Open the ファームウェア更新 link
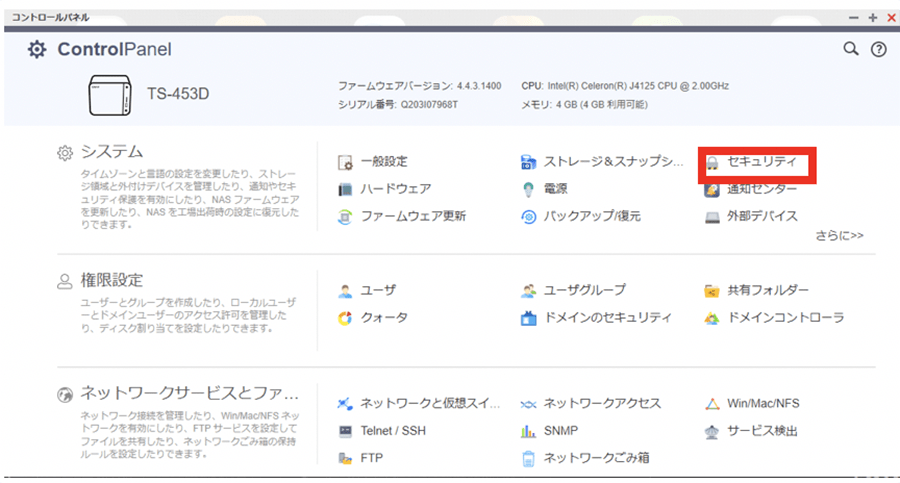 (413, 217)
